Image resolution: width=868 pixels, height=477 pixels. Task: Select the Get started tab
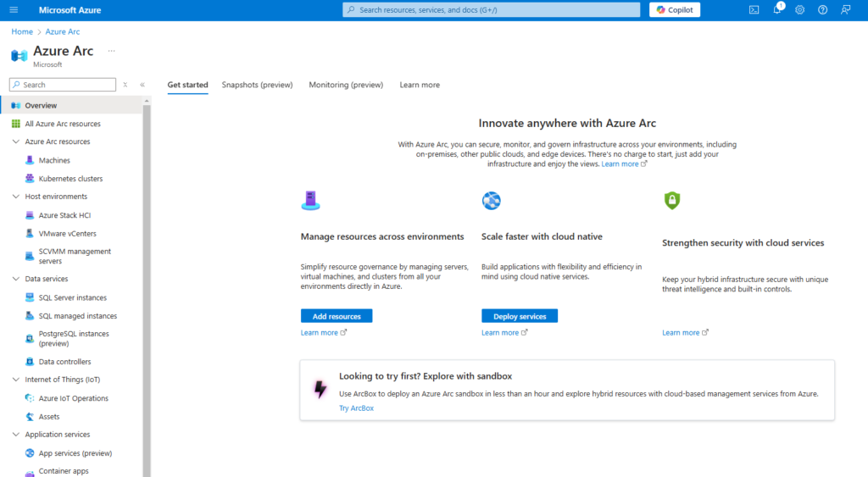click(x=187, y=85)
